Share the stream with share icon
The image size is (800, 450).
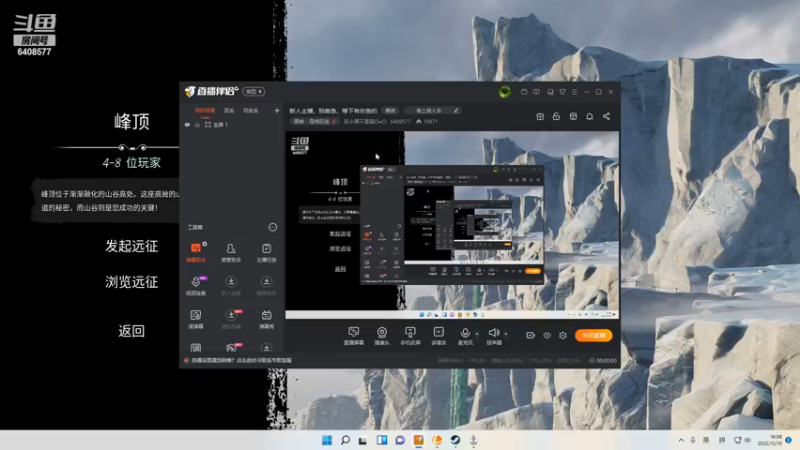click(606, 116)
